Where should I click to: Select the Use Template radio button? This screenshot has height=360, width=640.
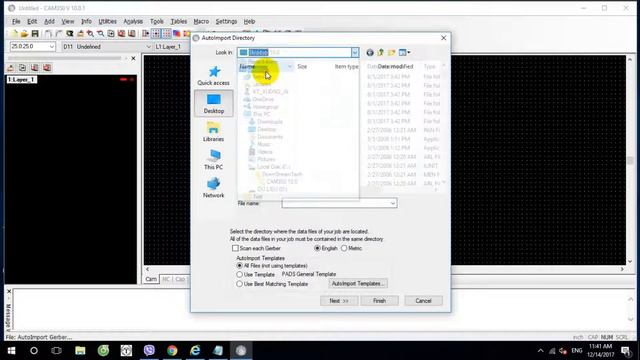click(240, 275)
